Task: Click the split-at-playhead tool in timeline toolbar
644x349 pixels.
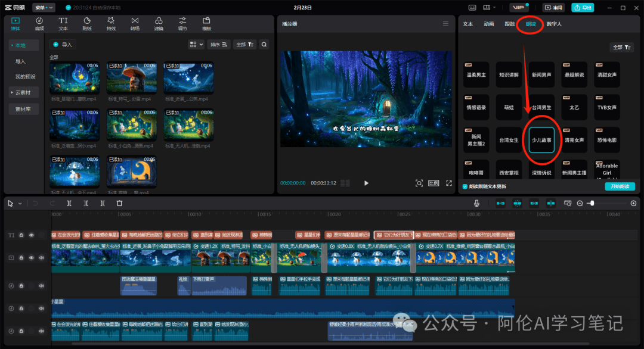Action: [69, 204]
